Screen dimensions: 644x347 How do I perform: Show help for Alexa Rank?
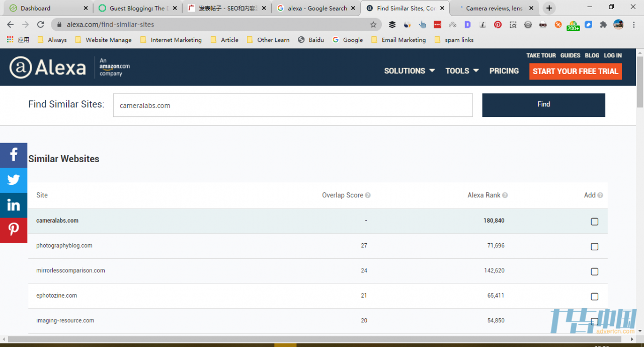click(x=505, y=195)
